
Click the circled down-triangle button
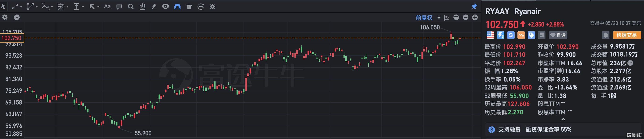17,17
